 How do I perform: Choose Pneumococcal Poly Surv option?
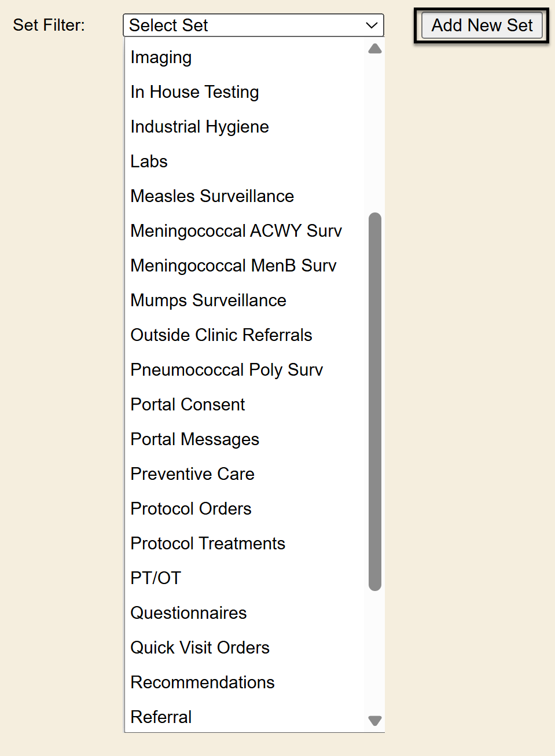(226, 370)
